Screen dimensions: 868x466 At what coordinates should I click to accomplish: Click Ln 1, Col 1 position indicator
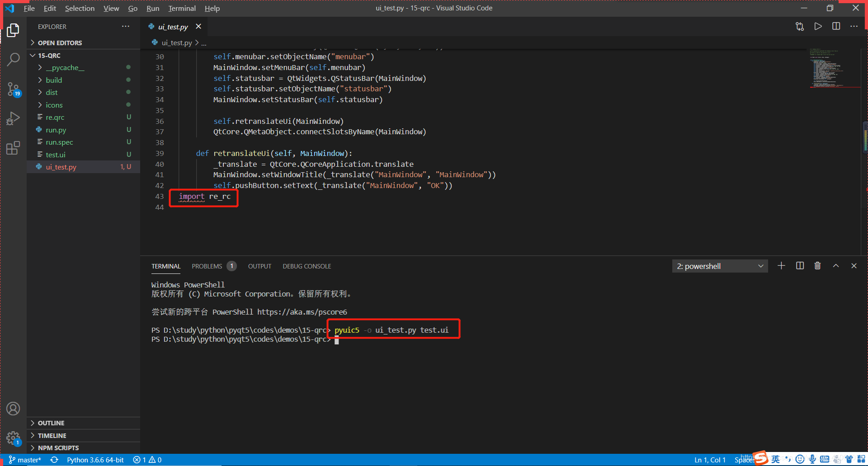[x=710, y=460]
